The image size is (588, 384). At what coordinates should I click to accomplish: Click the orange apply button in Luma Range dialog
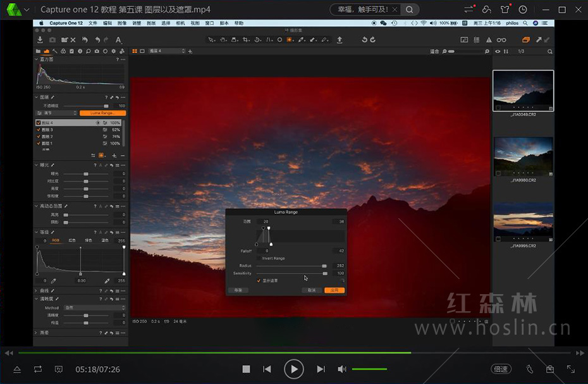334,290
